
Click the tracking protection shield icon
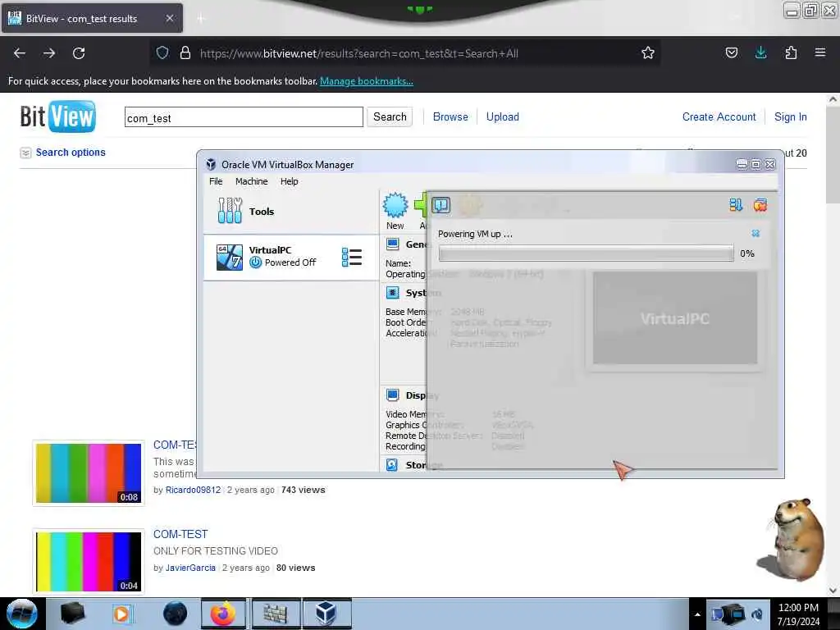[x=162, y=53]
